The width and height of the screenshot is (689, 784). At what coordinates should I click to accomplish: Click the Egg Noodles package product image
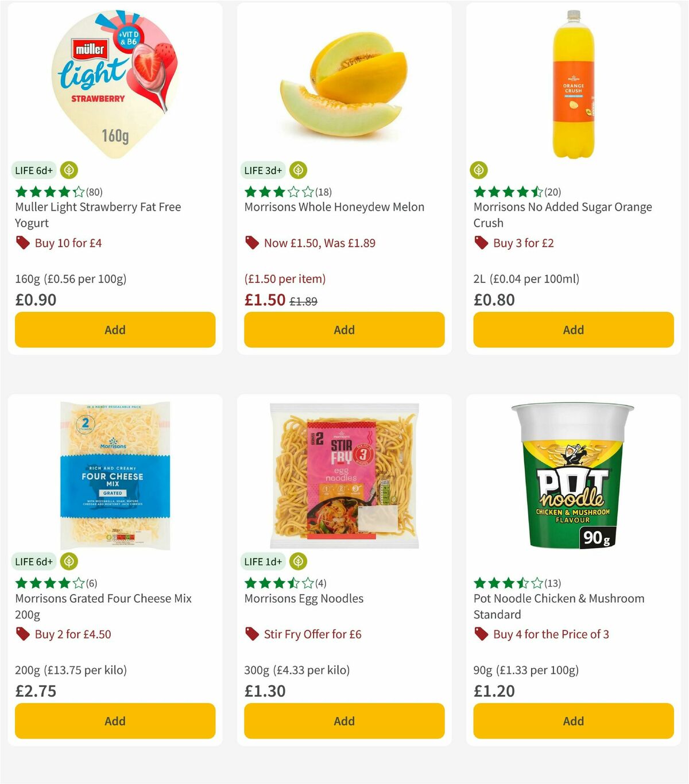[343, 476]
